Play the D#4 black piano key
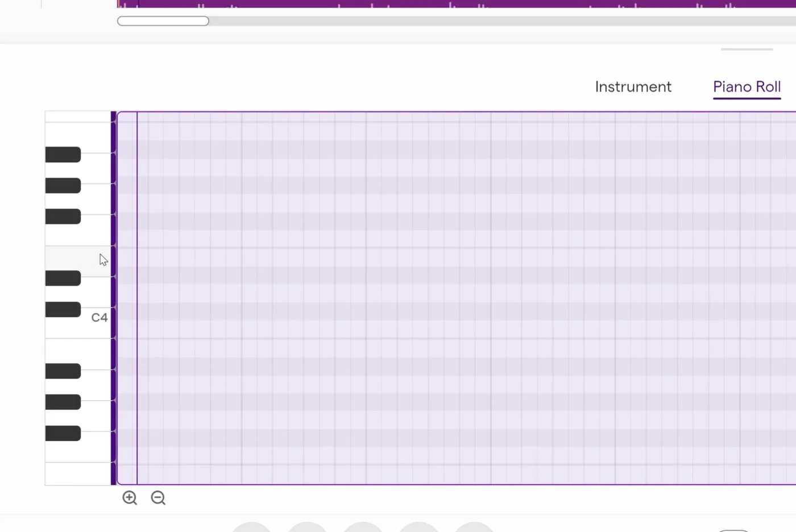Screen dimensions: 796x532 click(63, 279)
